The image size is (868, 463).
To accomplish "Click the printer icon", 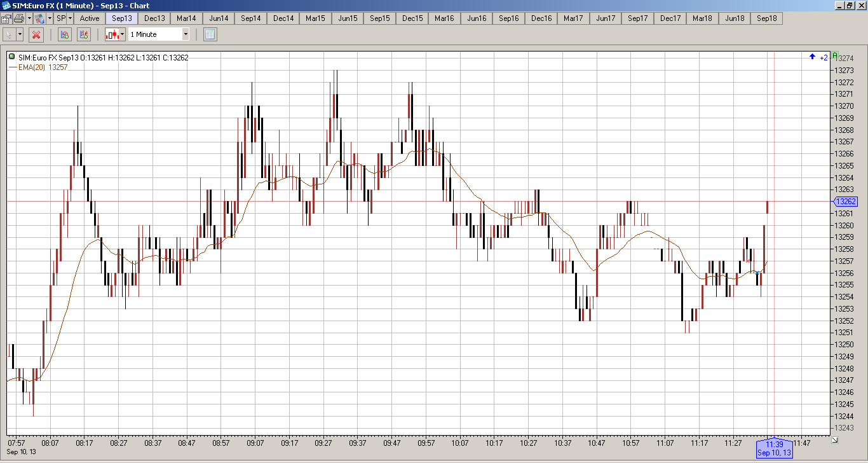I will point(19,18).
